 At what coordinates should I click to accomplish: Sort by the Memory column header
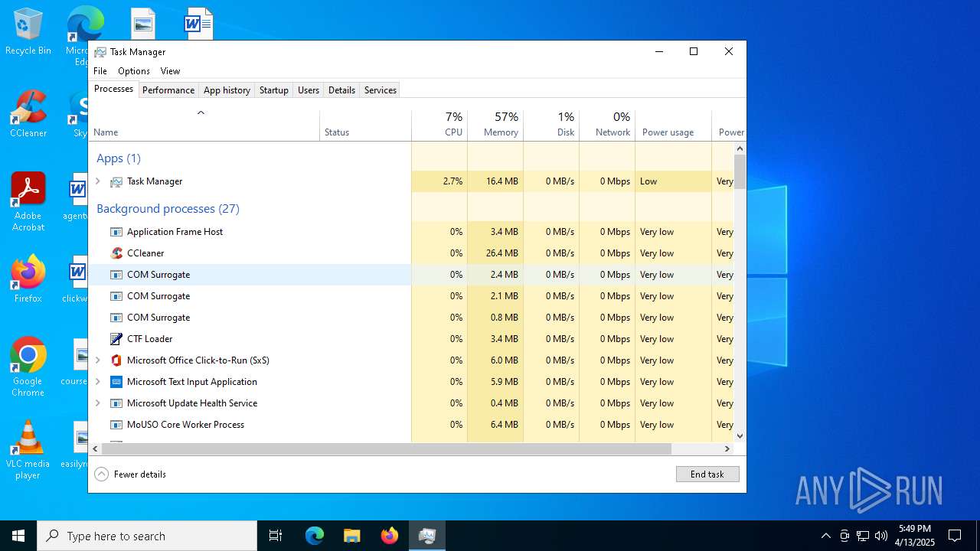pyautogui.click(x=495, y=126)
